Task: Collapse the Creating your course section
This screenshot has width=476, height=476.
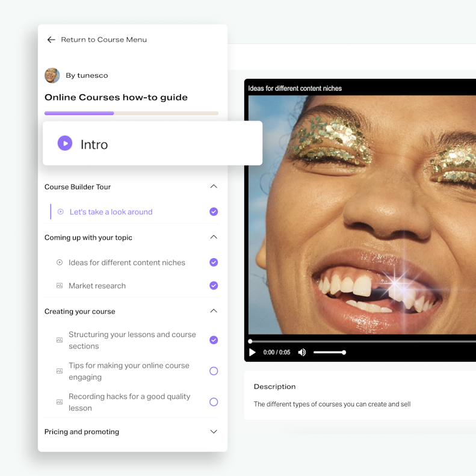Action: coord(214,311)
